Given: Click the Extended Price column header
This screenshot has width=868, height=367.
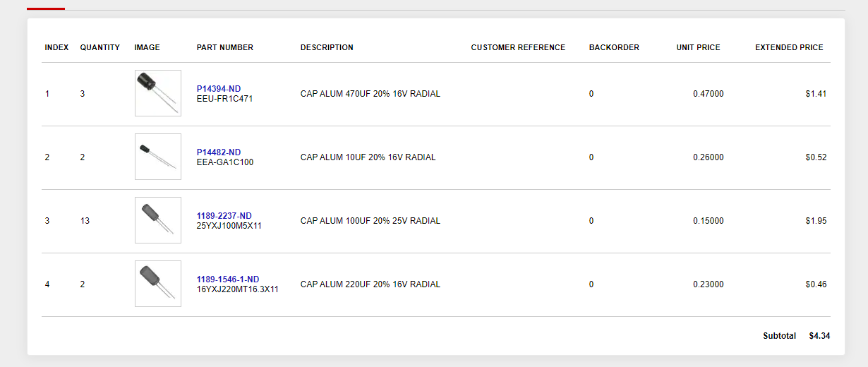Looking at the screenshot, I should (789, 48).
